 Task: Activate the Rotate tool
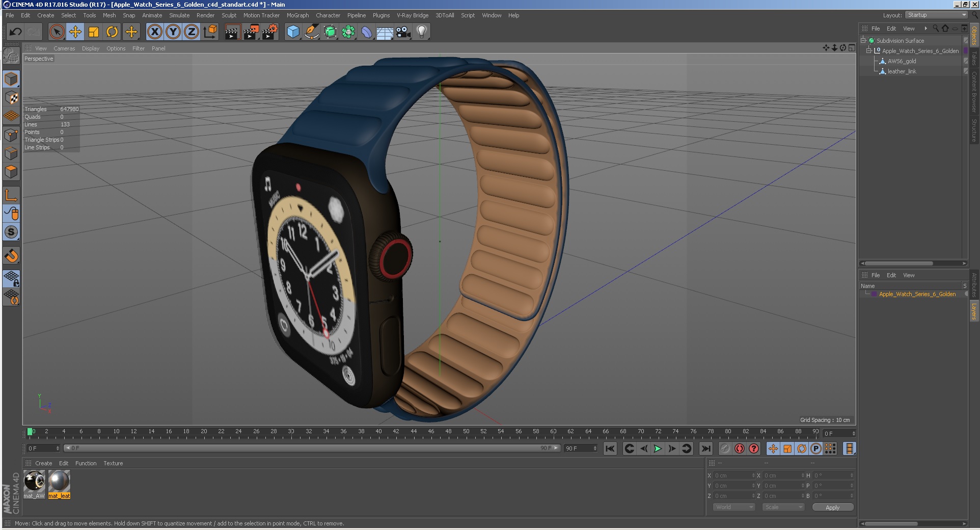pos(112,32)
